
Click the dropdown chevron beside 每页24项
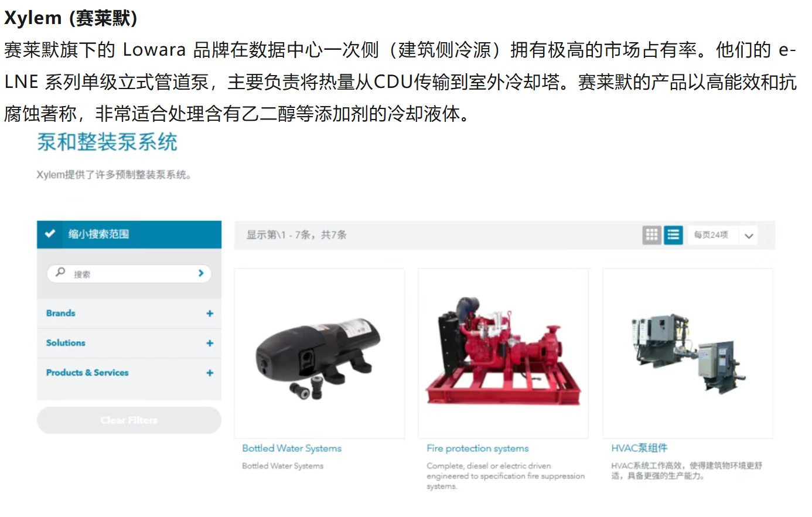coord(748,236)
